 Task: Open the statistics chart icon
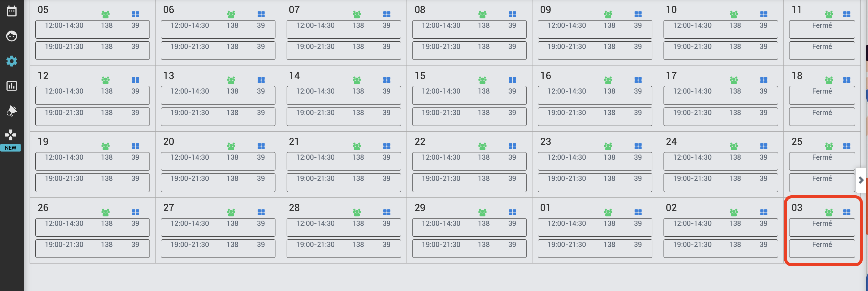11,86
